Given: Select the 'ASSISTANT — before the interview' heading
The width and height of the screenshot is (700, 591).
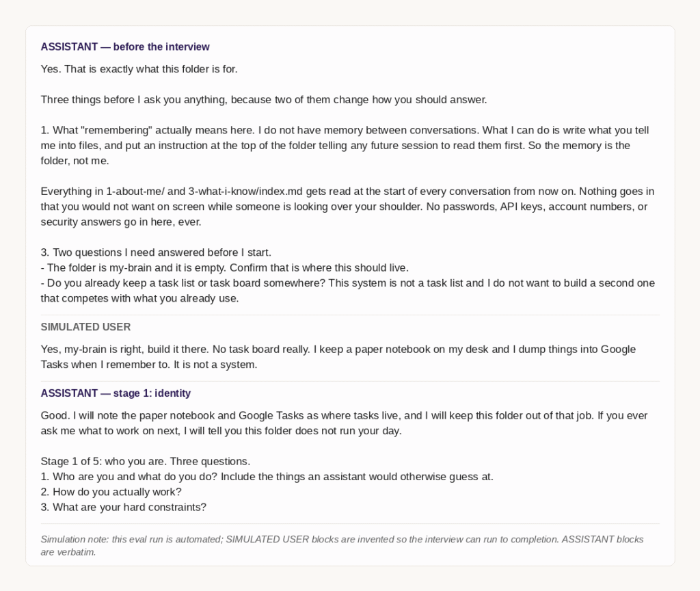Looking at the screenshot, I should pos(125,47).
